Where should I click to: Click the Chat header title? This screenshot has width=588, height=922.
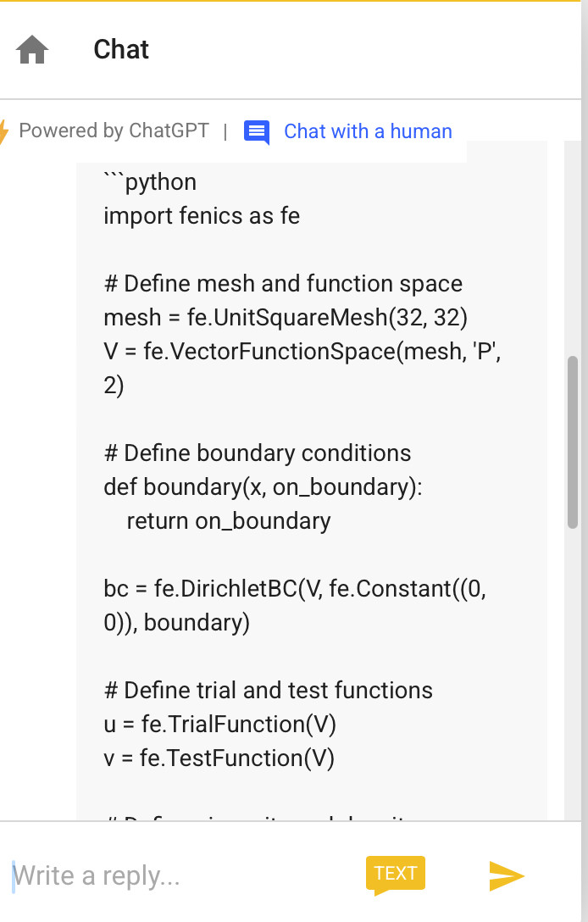pyautogui.click(x=121, y=49)
